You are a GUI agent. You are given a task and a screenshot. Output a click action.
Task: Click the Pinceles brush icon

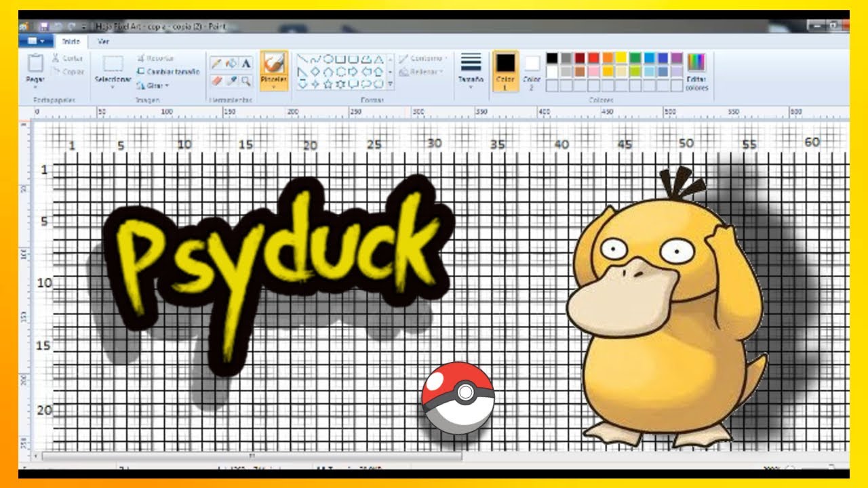coord(273,64)
